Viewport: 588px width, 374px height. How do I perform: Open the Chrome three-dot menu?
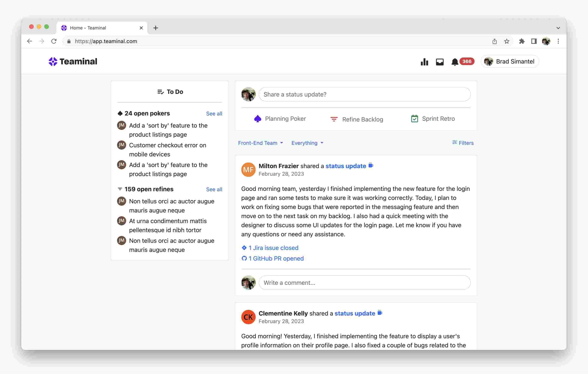pyautogui.click(x=558, y=41)
